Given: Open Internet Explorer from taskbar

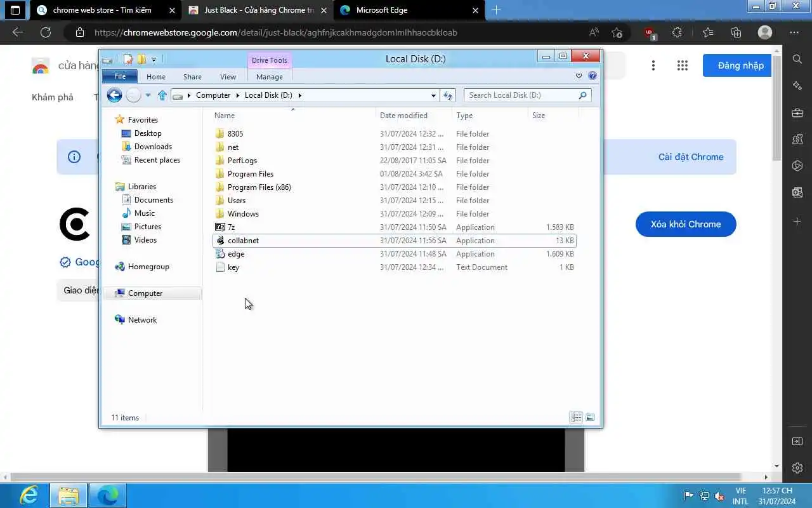Looking at the screenshot, I should pyautogui.click(x=29, y=495).
